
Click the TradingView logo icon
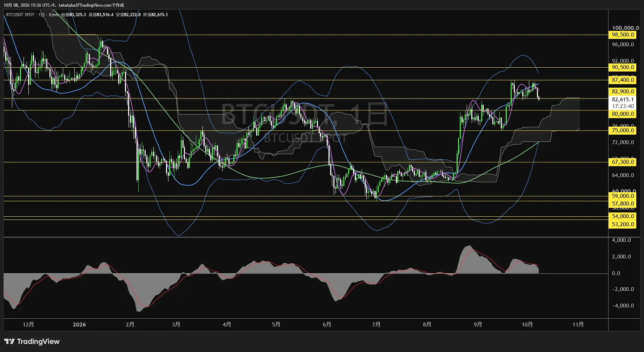9,341
